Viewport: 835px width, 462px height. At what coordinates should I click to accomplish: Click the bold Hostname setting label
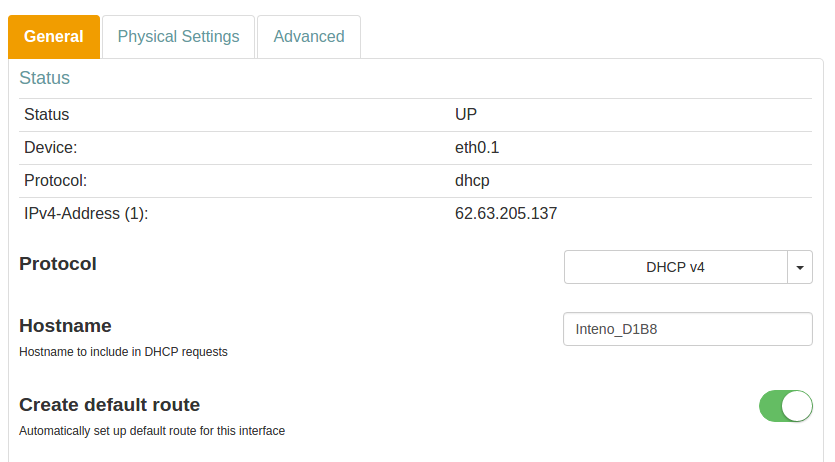click(65, 326)
